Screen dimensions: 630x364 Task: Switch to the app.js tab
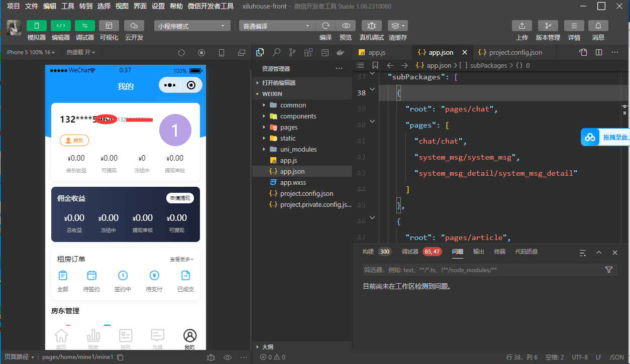[377, 52]
